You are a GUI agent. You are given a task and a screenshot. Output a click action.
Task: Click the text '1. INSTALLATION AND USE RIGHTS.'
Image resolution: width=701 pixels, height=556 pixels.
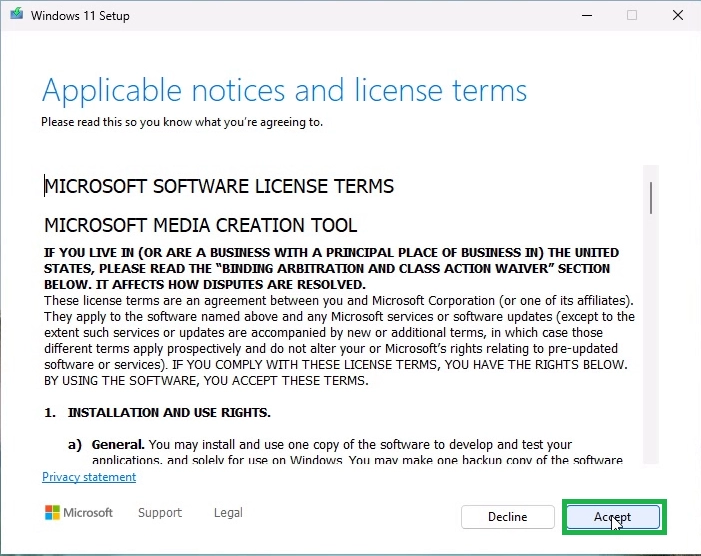(157, 413)
